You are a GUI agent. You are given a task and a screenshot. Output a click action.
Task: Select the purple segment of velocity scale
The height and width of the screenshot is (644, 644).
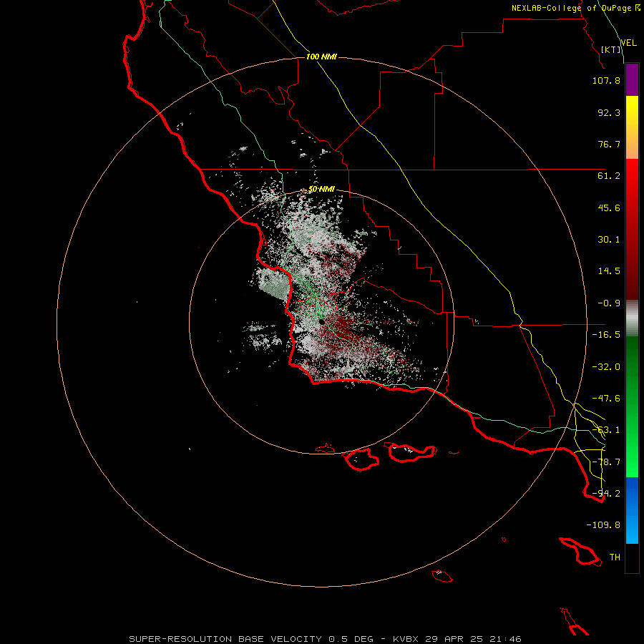[x=632, y=79]
